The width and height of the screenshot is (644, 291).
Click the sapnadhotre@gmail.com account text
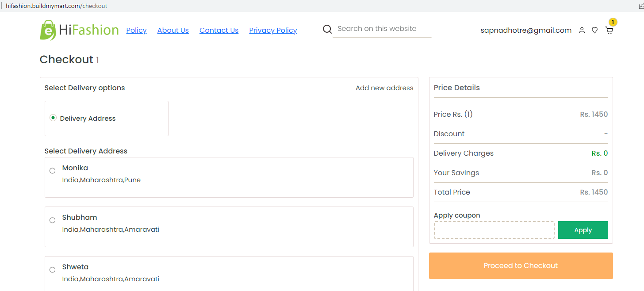tap(526, 31)
